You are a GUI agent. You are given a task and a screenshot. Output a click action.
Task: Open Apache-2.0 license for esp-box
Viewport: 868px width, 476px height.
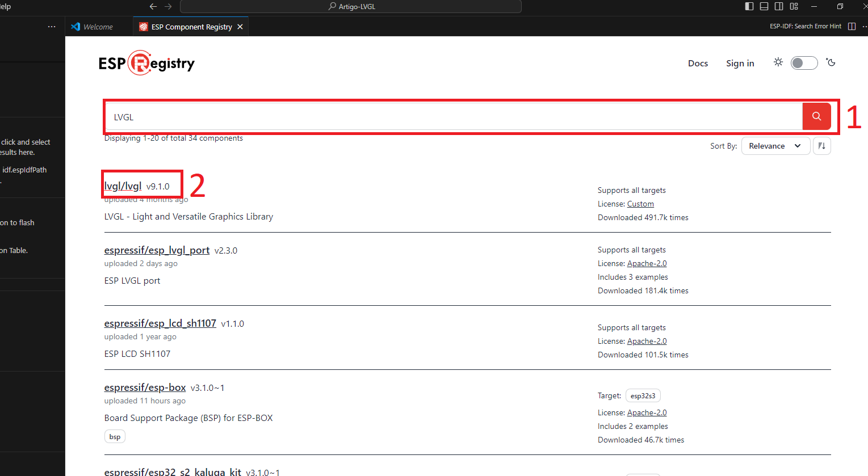pyautogui.click(x=647, y=412)
